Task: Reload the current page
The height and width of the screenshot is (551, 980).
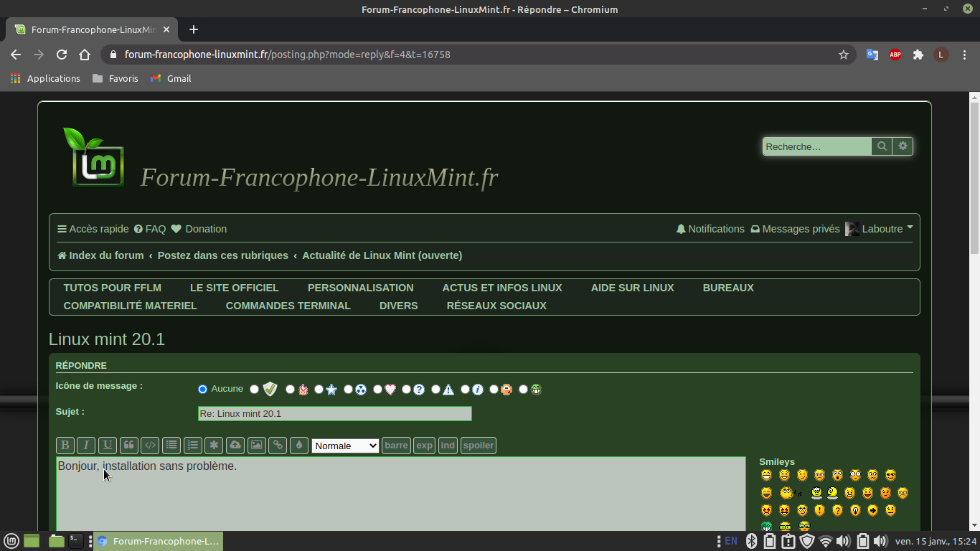Action: [x=62, y=55]
